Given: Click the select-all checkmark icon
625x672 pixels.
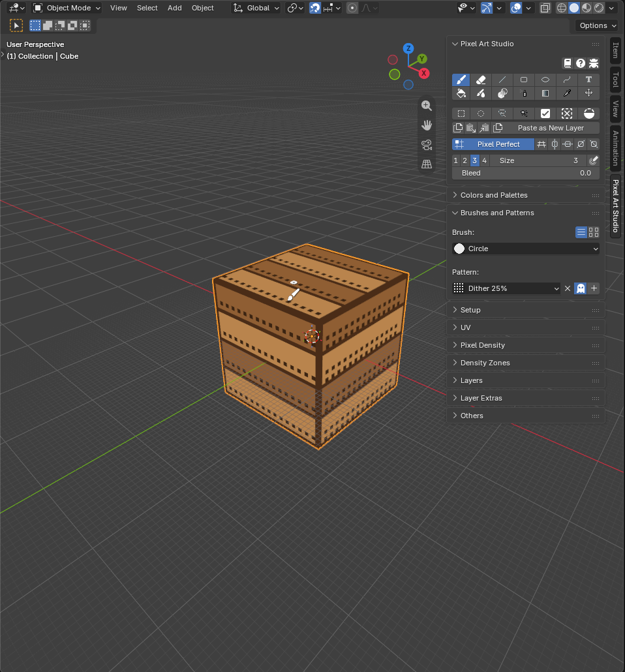Looking at the screenshot, I should [x=545, y=114].
